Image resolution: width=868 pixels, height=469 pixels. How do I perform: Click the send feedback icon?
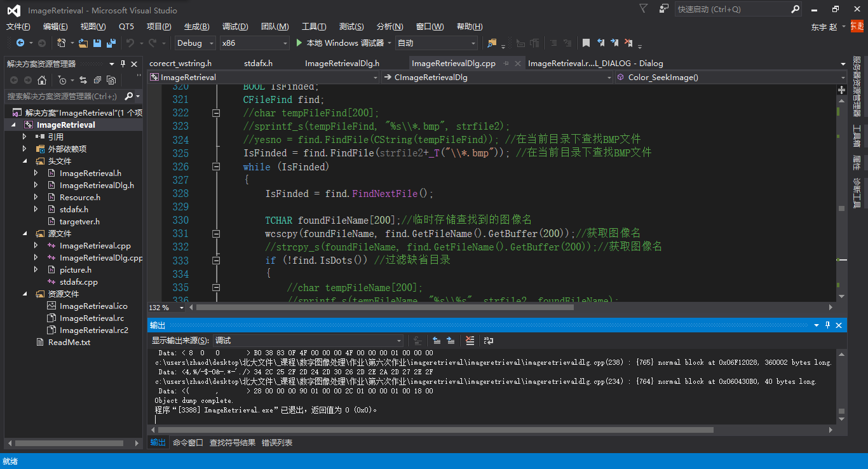click(x=664, y=9)
